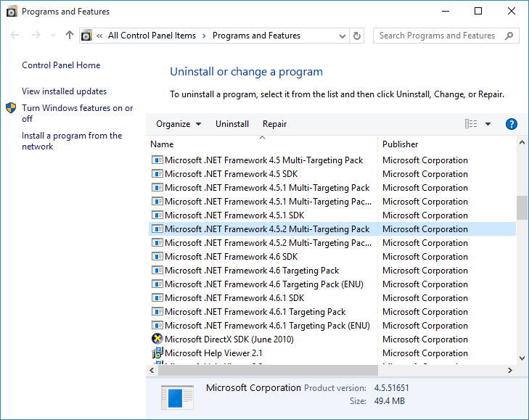Click icon of .NET Framework 4.6.1 Targeting Pack
529x420 pixels.
(x=157, y=312)
